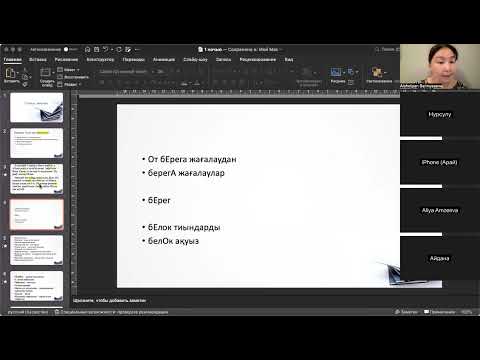
Task: Click the notes field below the slide
Action: [x=233, y=300]
